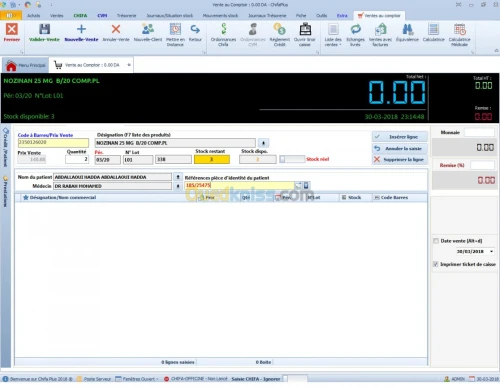Click the small icon left of phone icon
The height and width of the screenshot is (388, 500).
[x=298, y=185]
